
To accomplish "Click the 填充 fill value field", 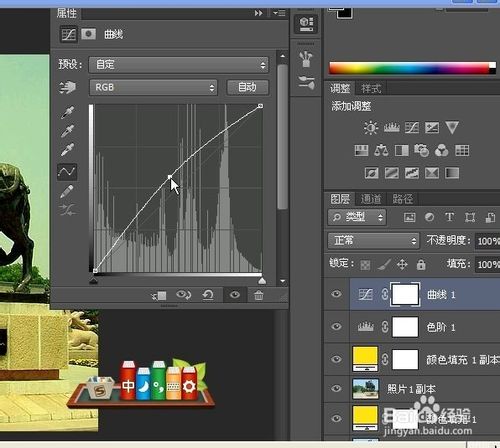I will [x=487, y=265].
